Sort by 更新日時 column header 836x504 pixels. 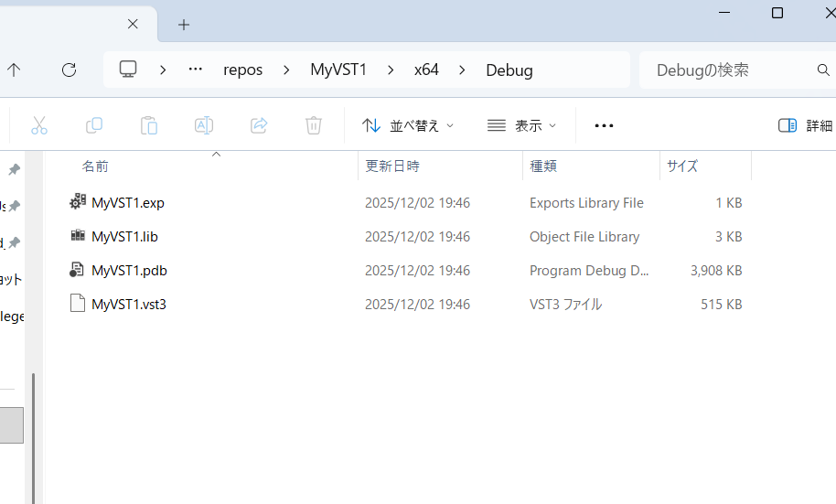[392, 166]
